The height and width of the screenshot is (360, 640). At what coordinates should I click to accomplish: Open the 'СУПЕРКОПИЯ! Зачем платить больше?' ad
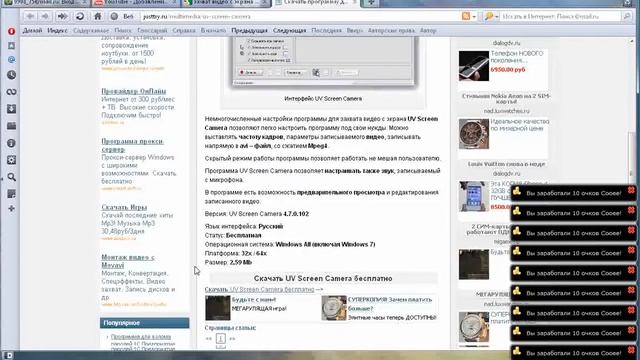coord(389,304)
